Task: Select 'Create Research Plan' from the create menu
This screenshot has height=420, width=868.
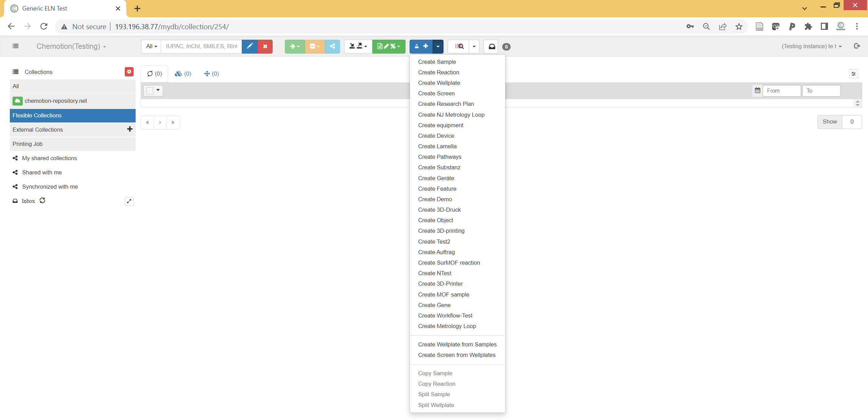Action: coord(446,104)
